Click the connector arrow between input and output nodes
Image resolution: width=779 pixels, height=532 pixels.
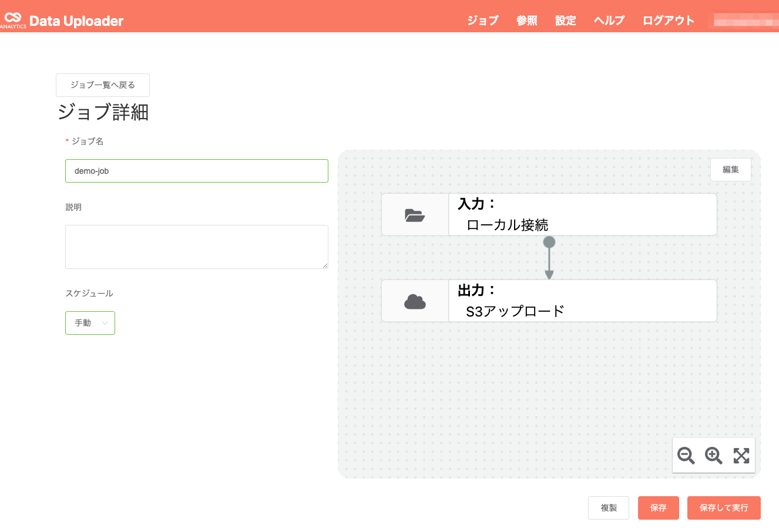coord(549,257)
